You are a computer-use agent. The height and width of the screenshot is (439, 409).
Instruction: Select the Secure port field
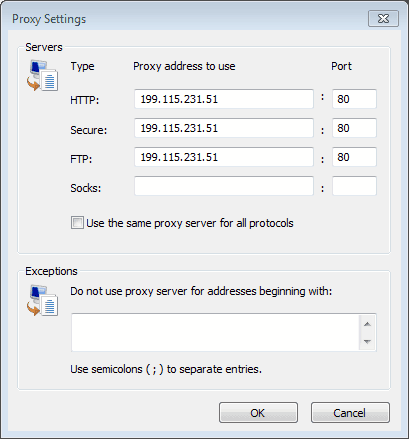point(354,128)
